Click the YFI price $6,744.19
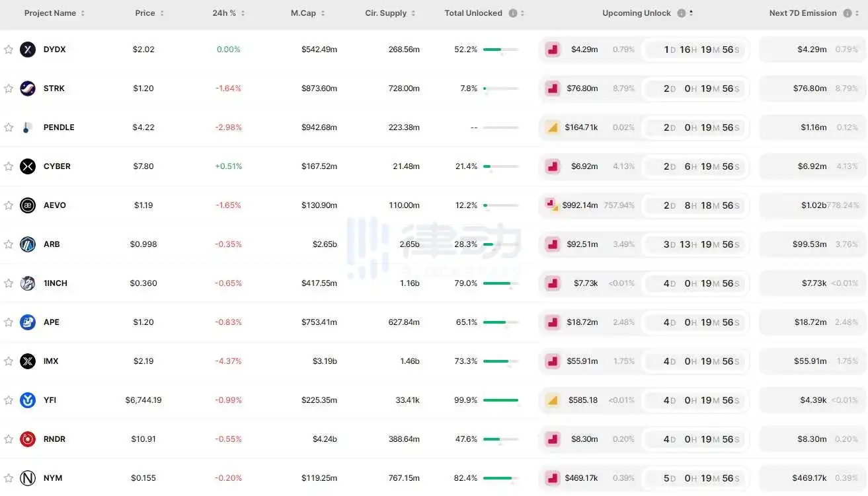868x496 pixels. coord(143,400)
